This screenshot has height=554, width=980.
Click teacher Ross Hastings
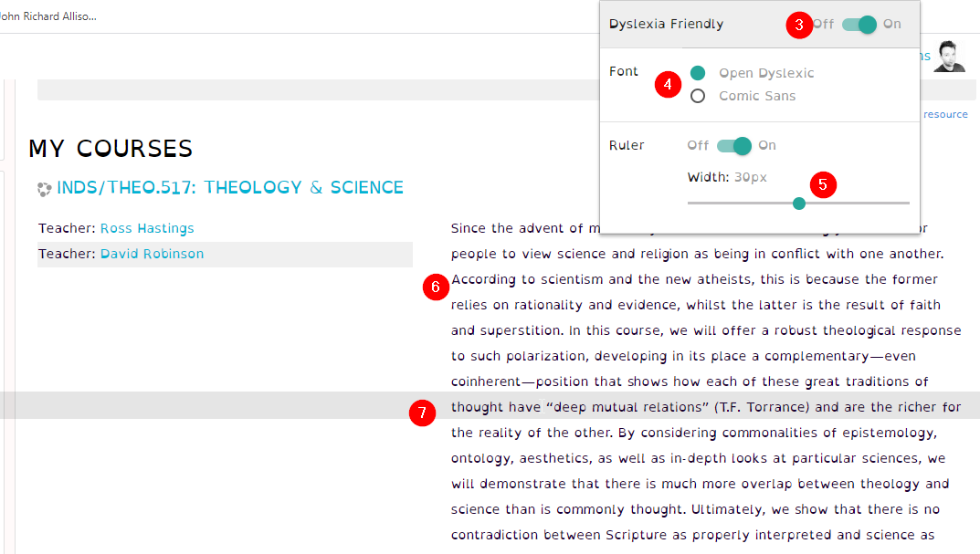tap(146, 228)
